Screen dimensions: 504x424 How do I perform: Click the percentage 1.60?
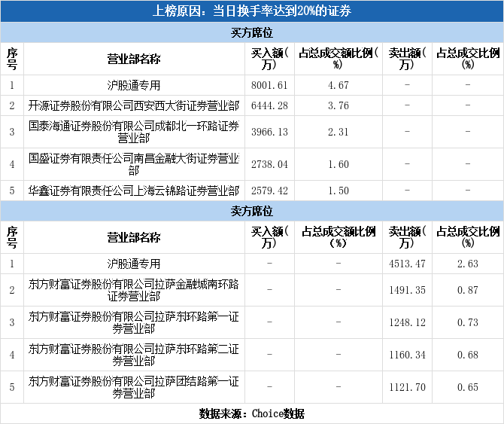pos(339,164)
